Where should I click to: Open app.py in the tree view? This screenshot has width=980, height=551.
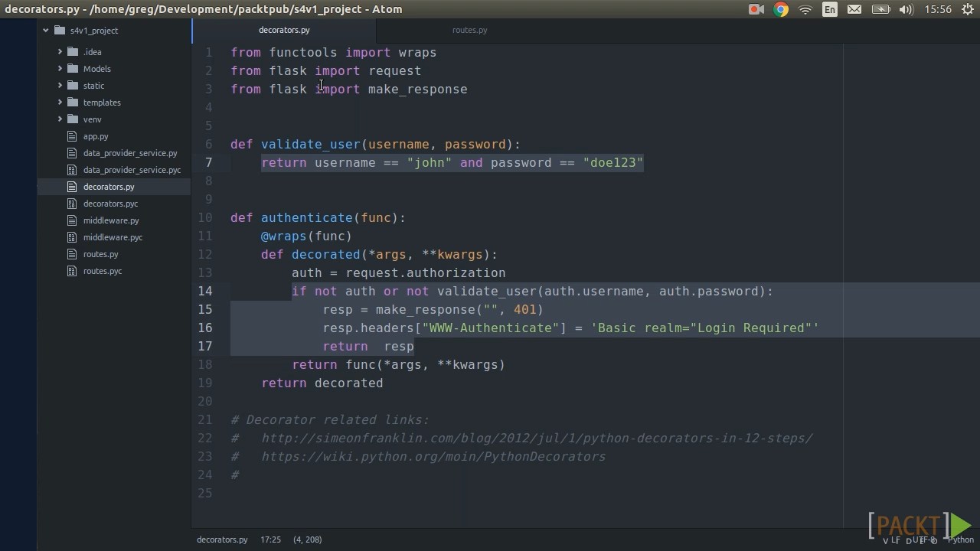(96, 136)
